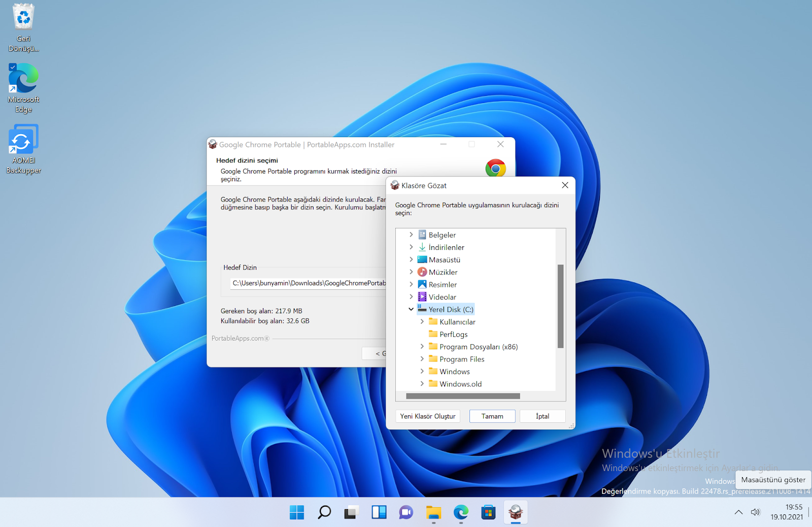812x527 pixels.
Task: Expand the Belgeler tree node
Action: pyautogui.click(x=411, y=235)
